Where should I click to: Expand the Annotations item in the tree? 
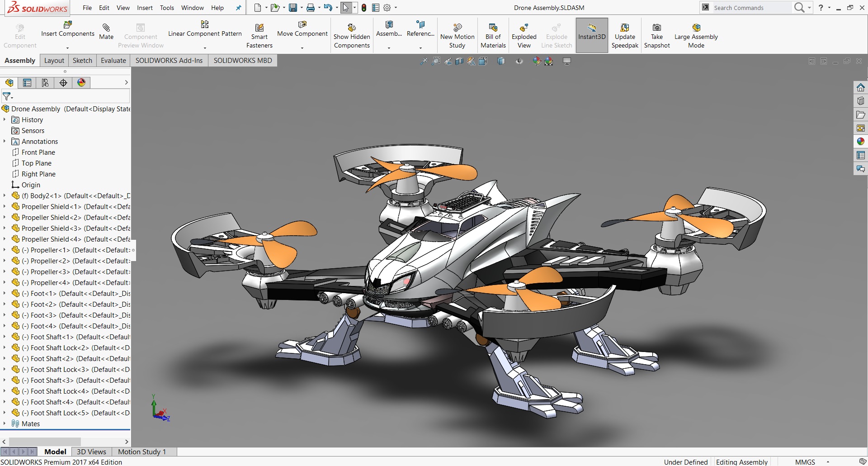(4, 141)
